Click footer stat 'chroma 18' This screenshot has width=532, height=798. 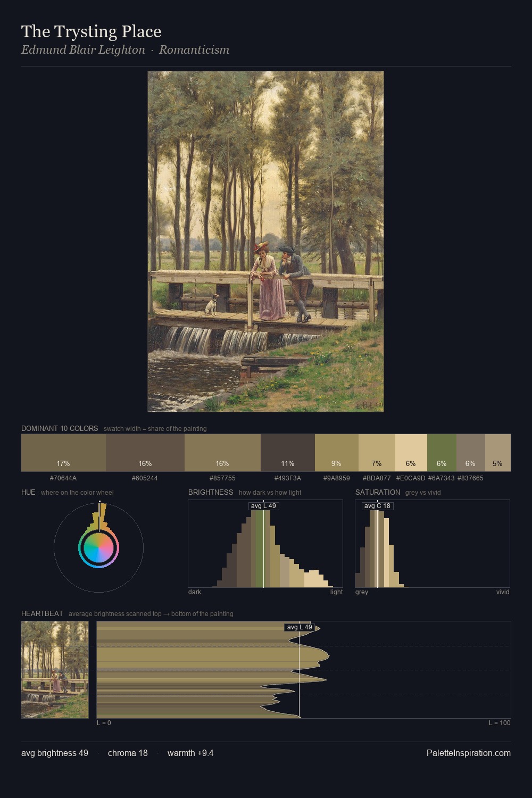128,753
